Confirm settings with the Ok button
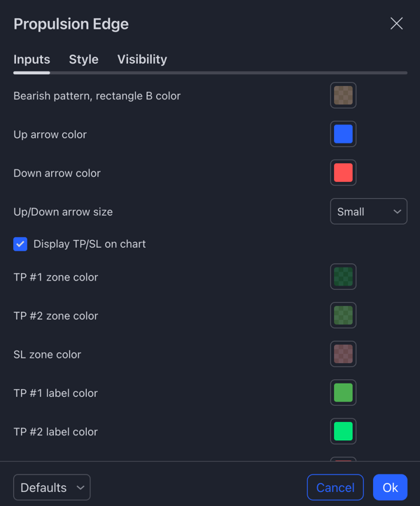The image size is (420, 506). click(x=391, y=487)
